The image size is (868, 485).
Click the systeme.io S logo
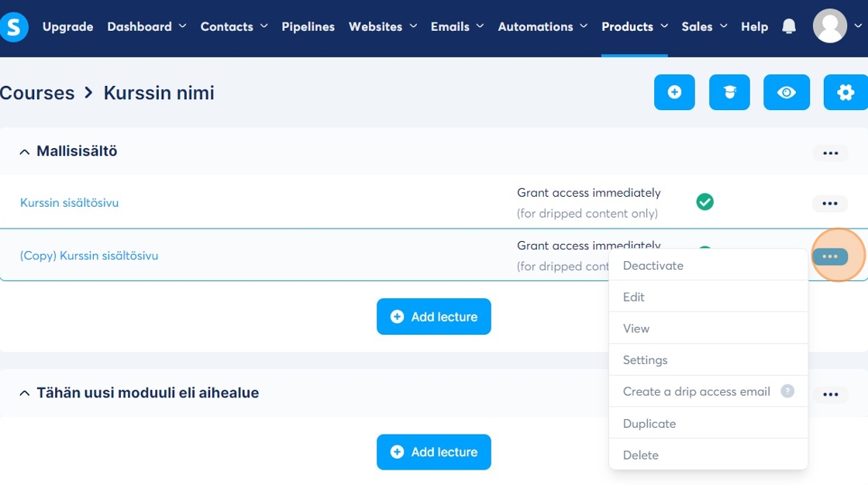point(14,27)
